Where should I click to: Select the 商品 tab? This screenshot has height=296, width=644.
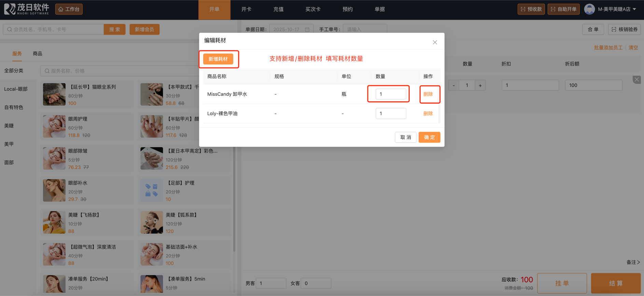[x=38, y=54]
